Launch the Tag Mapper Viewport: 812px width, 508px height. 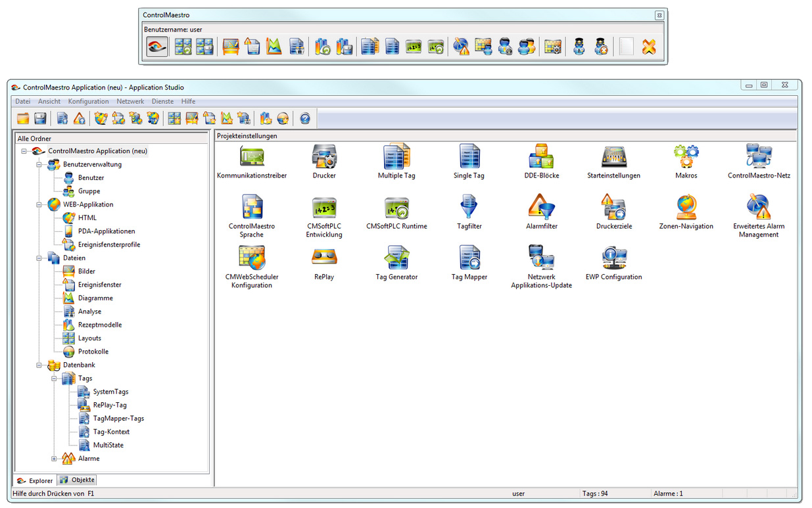pos(469,258)
